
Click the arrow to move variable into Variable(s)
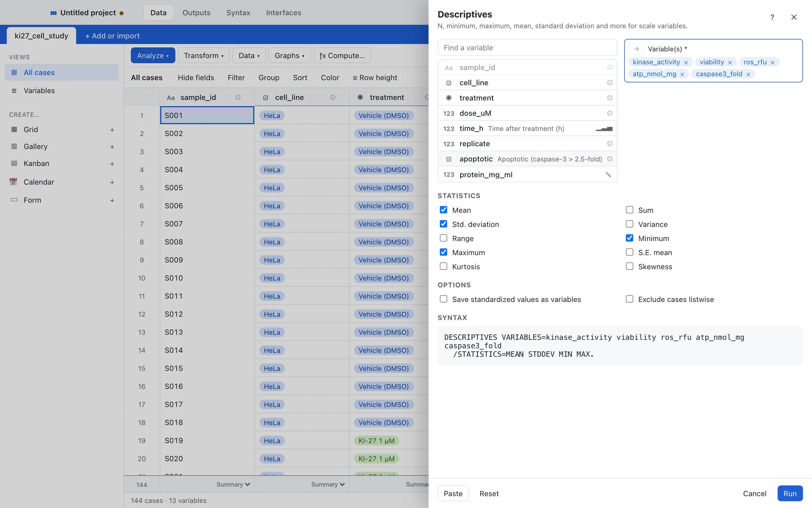636,49
